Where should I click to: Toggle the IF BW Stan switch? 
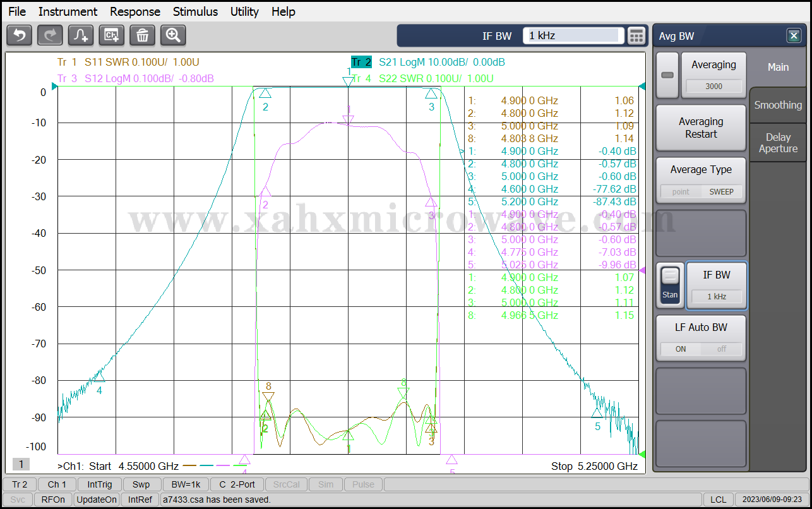(670, 285)
